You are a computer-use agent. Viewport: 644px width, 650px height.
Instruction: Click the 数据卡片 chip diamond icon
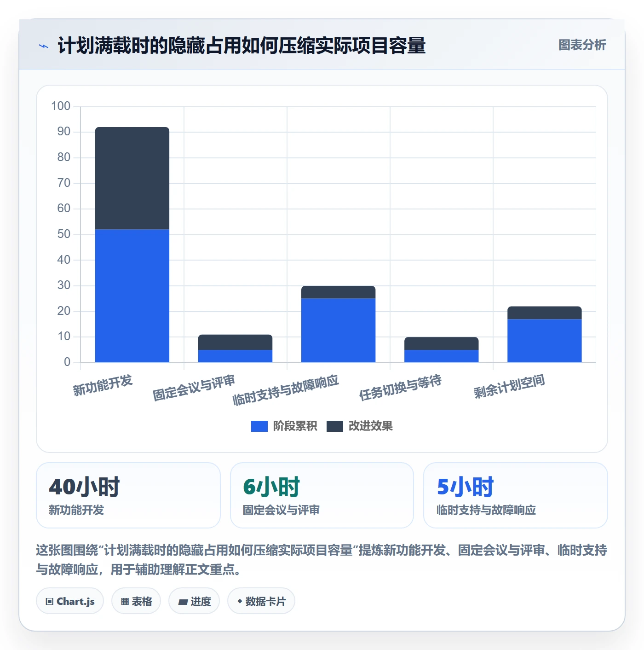point(240,601)
